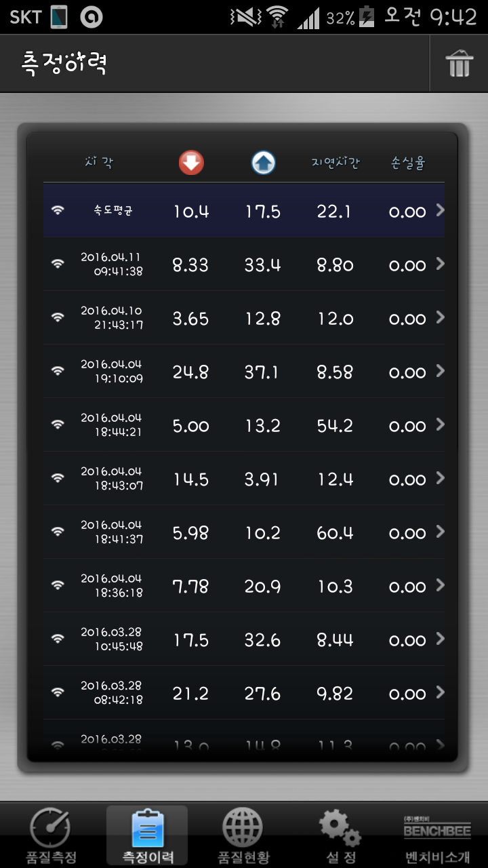Expand chevron of 2016.03.28 08:42:18 entry
This screenshot has width=488, height=868.
coord(440,692)
